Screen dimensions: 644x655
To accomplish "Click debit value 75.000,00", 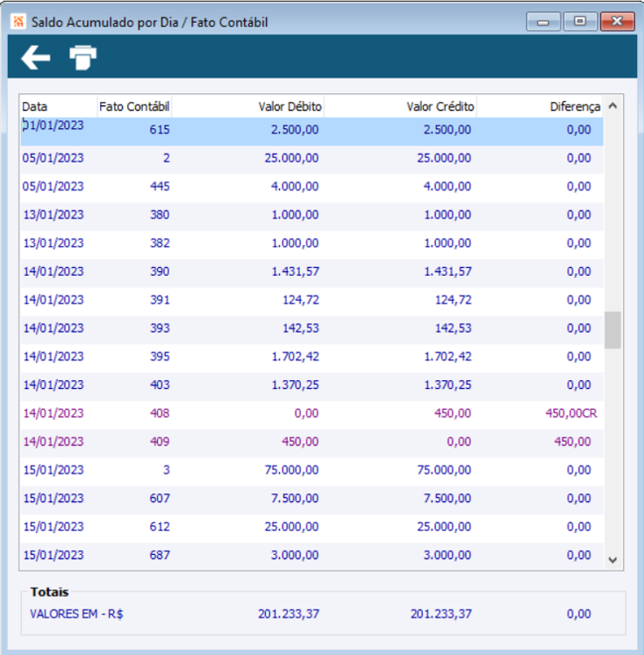I will (292, 470).
